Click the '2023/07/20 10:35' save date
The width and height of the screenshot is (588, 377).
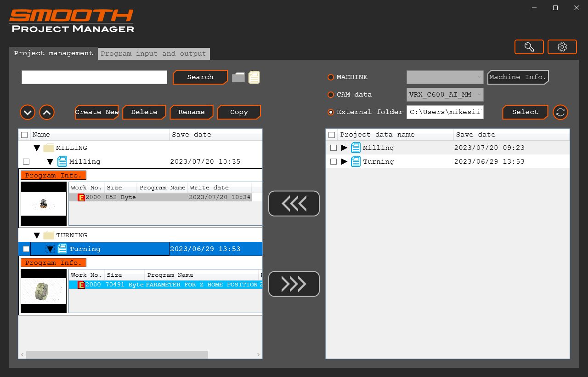click(x=205, y=162)
